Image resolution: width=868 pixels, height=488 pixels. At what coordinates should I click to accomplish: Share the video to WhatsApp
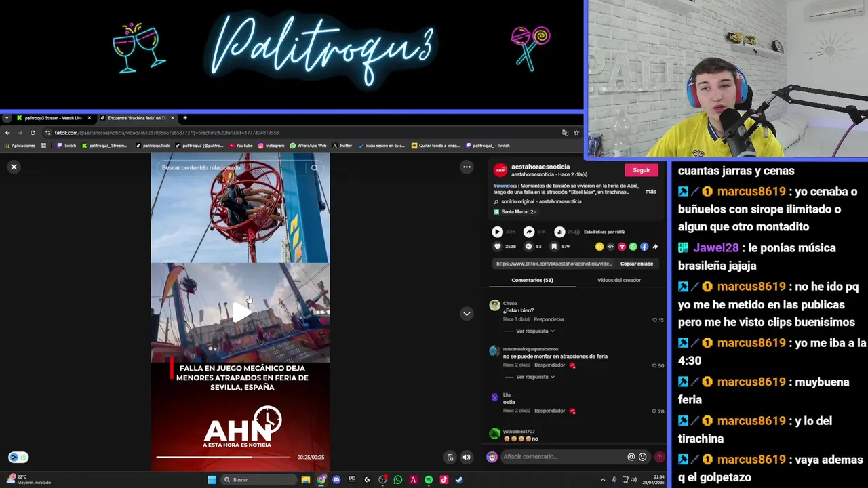tap(633, 247)
